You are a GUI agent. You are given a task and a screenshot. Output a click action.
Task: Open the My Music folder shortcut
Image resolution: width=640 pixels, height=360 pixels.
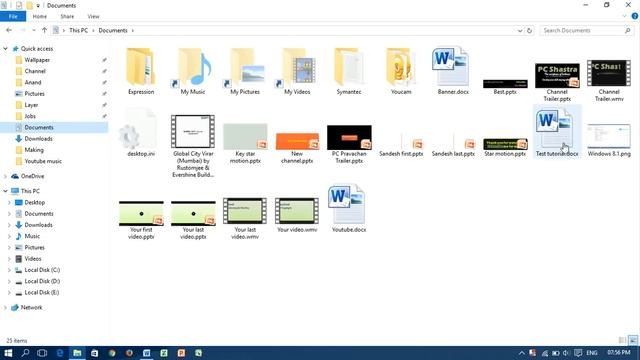(x=193, y=71)
